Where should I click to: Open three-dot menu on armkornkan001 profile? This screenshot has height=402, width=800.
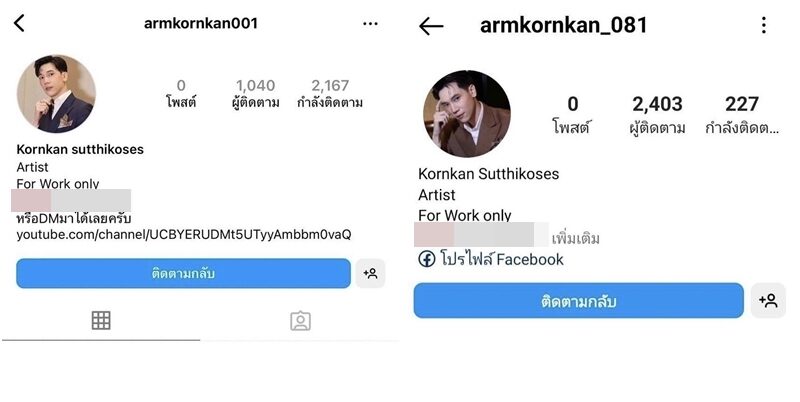pos(370,23)
